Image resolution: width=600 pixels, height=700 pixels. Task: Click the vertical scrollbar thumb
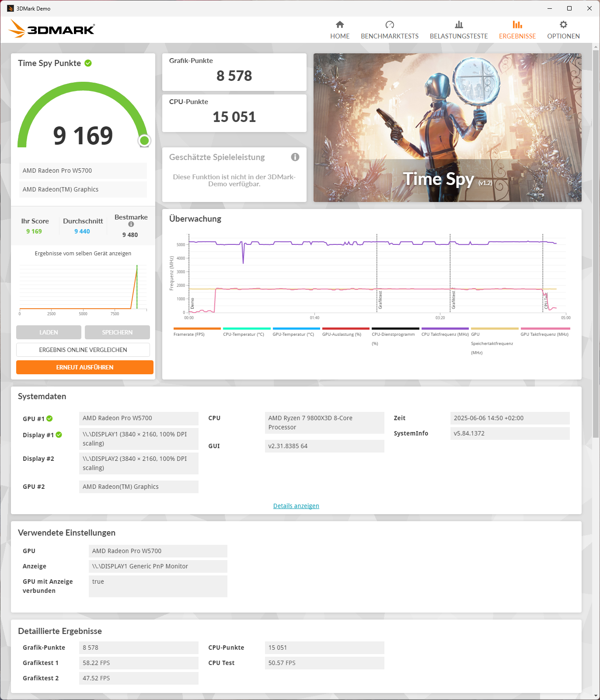point(596,244)
